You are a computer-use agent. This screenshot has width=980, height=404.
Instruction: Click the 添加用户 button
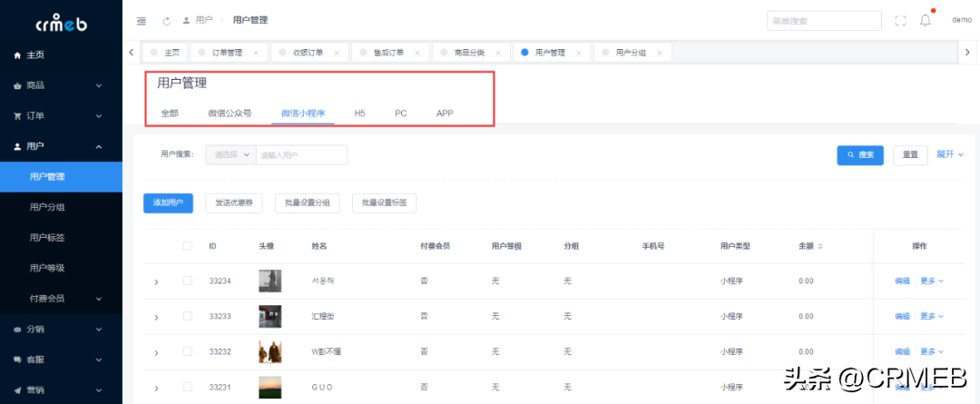coord(168,202)
